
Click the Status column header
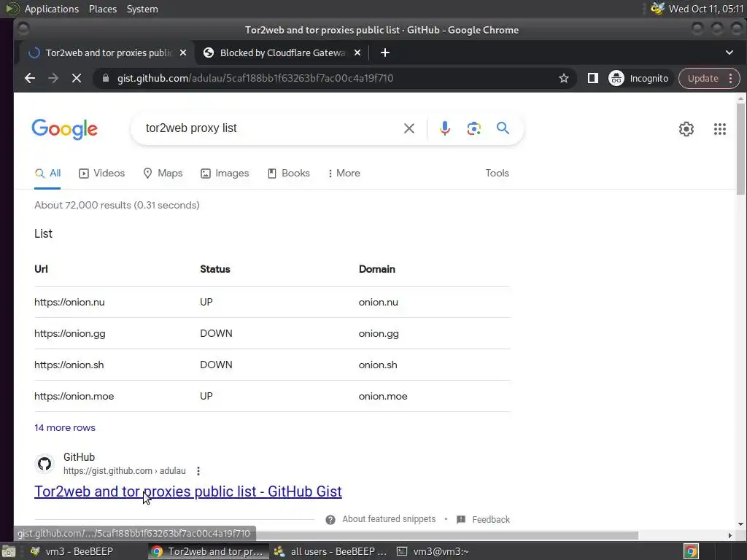[215, 270]
